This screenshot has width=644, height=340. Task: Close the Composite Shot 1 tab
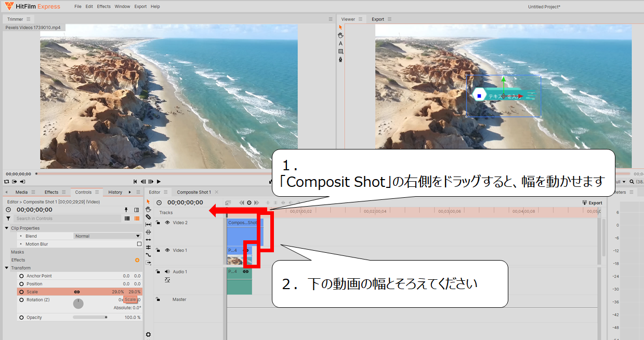[217, 192]
